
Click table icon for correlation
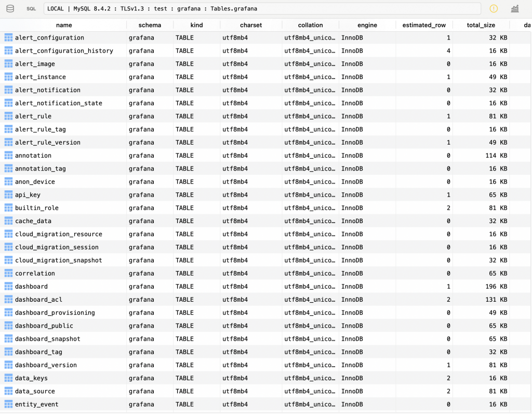[8, 274]
